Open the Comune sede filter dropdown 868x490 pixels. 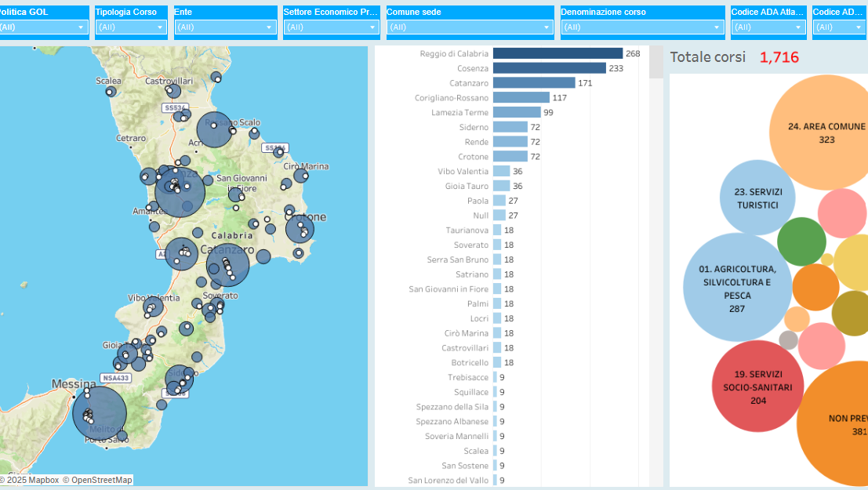click(470, 27)
